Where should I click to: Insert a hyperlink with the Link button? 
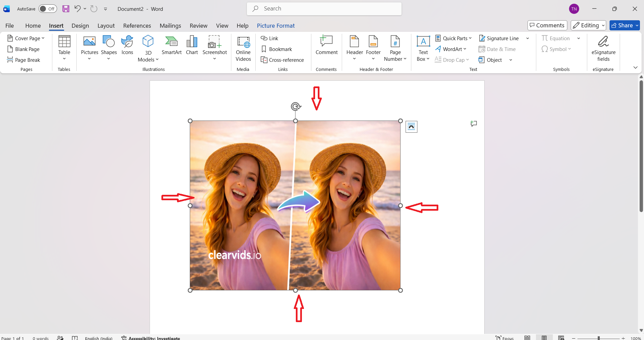pyautogui.click(x=269, y=38)
